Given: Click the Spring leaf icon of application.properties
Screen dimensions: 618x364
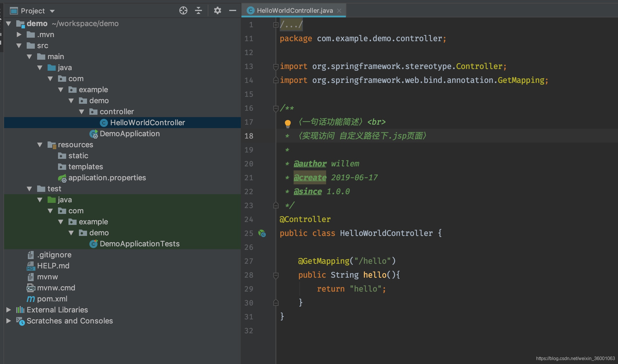Looking at the screenshot, I should [x=62, y=178].
